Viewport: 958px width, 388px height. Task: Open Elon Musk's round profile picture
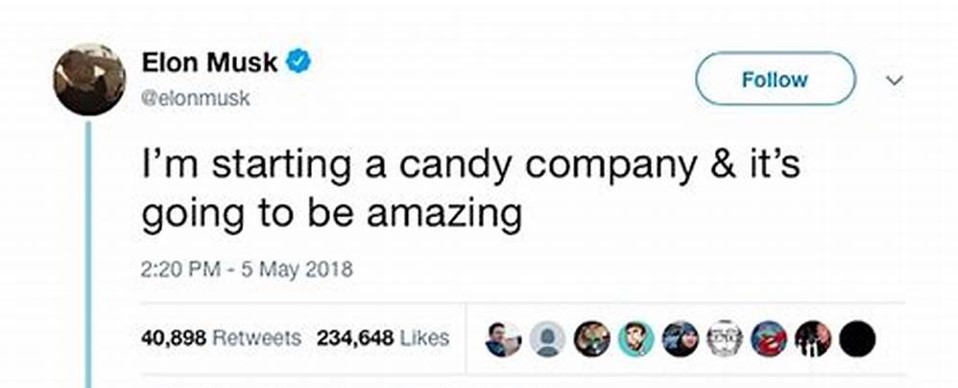(x=90, y=79)
